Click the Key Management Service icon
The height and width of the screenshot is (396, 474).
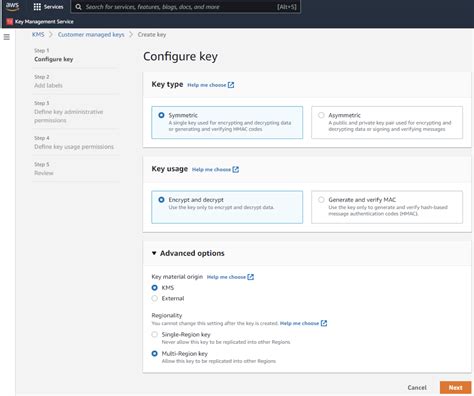click(x=9, y=22)
